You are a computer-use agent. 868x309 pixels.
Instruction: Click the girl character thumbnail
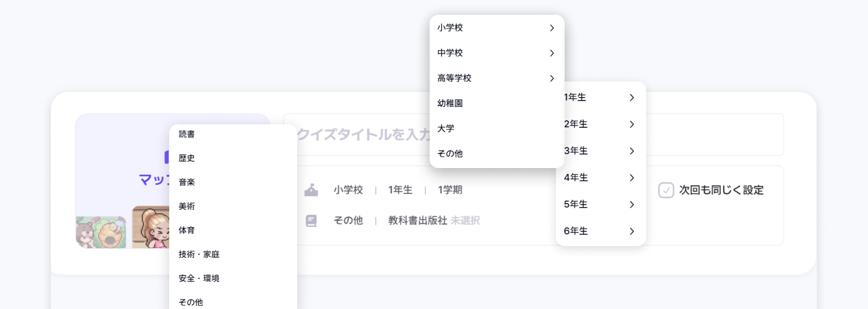point(151,228)
